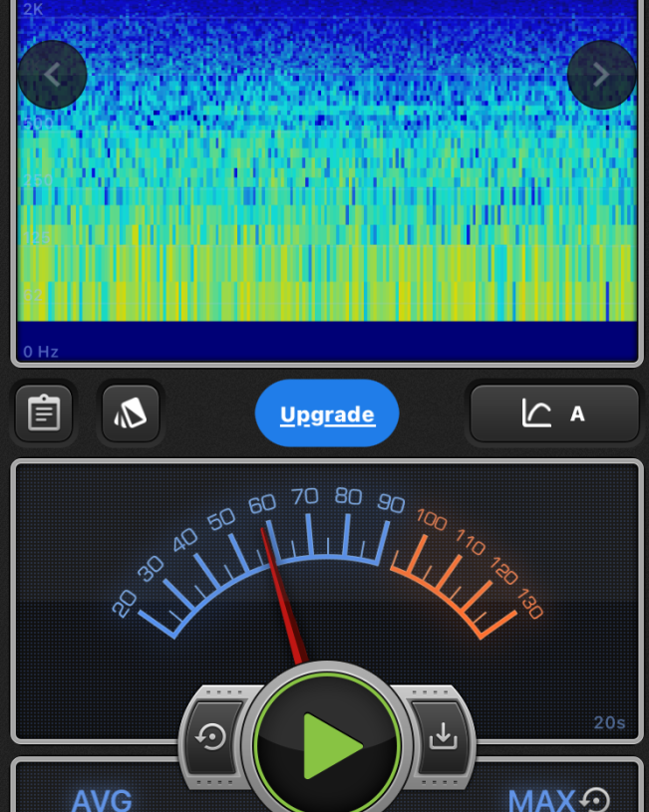Save the recording with the download icon

tap(442, 736)
